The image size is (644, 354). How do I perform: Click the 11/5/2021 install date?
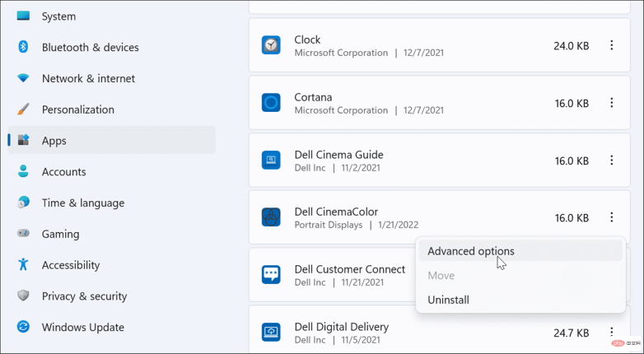(361, 340)
